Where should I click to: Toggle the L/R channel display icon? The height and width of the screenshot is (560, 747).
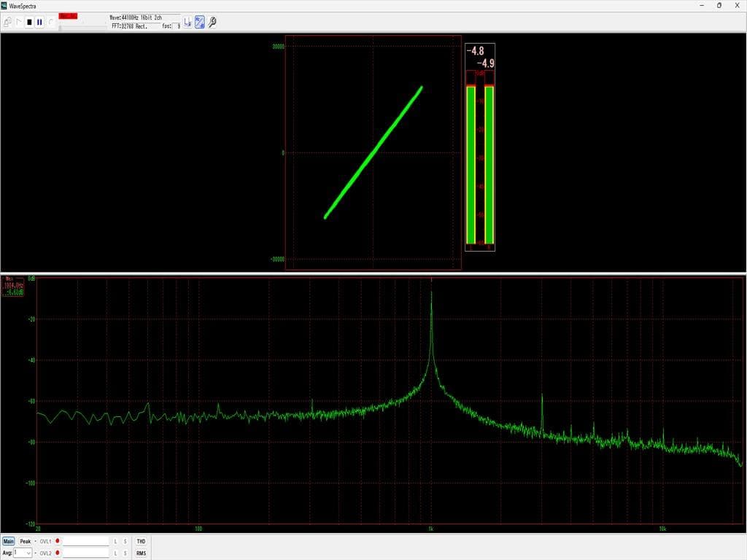[187, 22]
